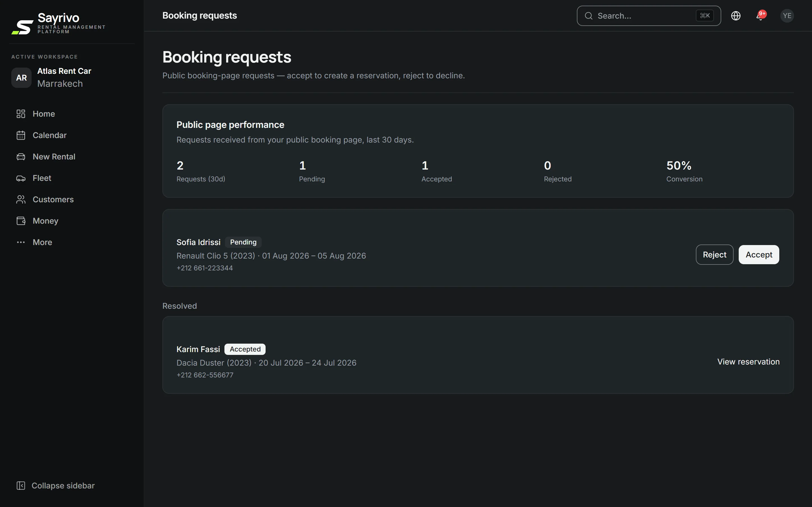Accept Sofia Idrissi's booking request

point(759,255)
